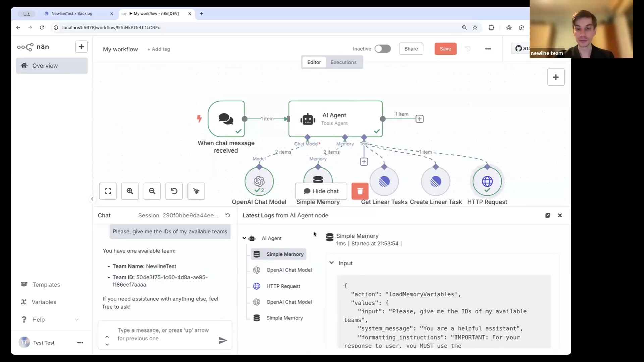
Task: Select first OpenAI Chat Model log entry
Action: coord(282,270)
